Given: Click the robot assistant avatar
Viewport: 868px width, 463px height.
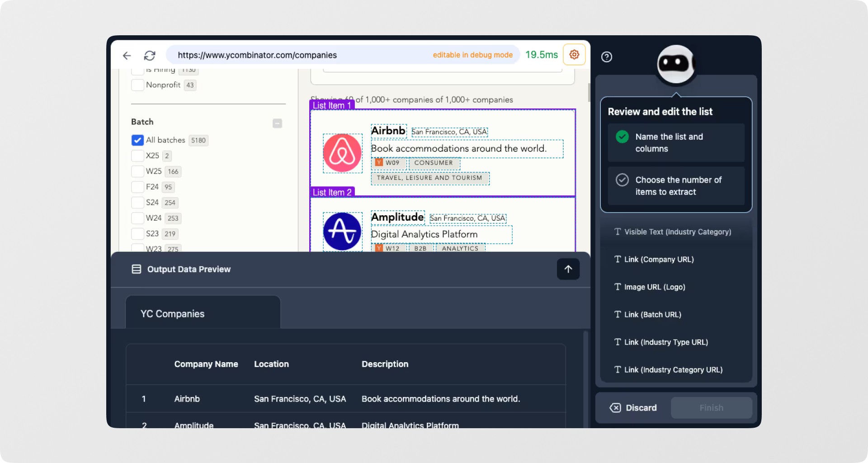Looking at the screenshot, I should (676, 65).
